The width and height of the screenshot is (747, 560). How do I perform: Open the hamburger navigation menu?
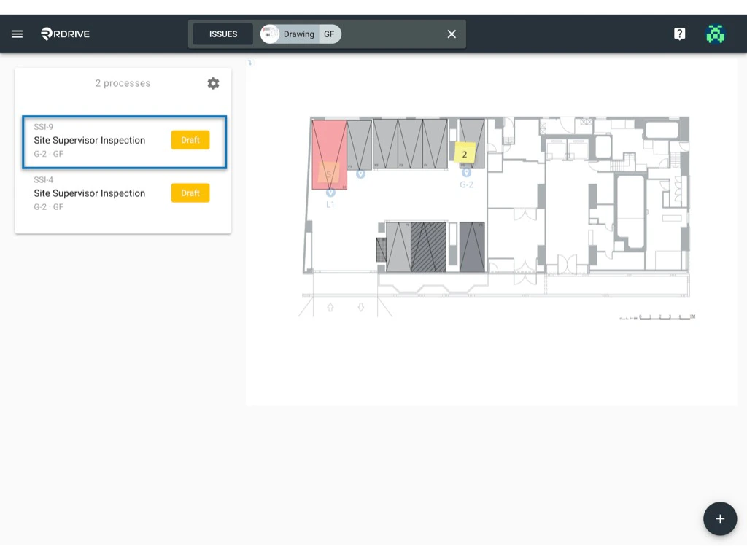point(18,34)
